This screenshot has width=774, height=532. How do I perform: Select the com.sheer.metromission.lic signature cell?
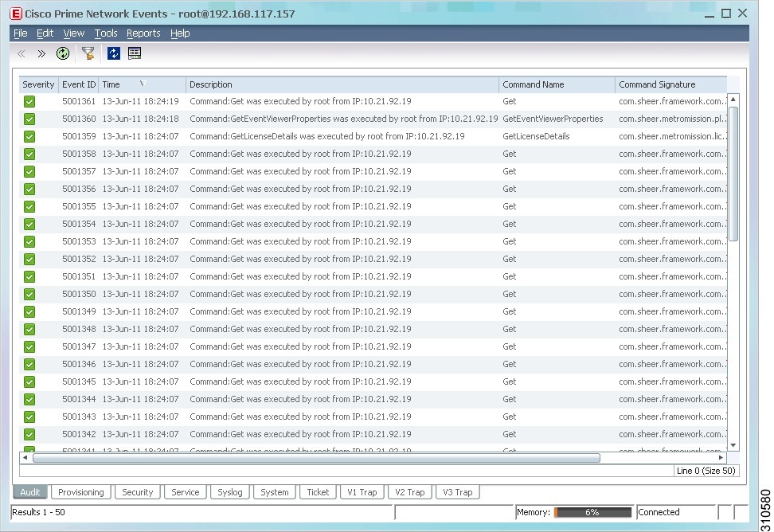671,137
